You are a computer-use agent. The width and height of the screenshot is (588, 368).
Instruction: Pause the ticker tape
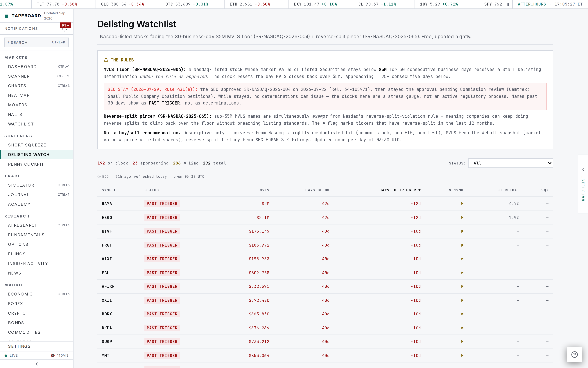(x=508, y=4)
